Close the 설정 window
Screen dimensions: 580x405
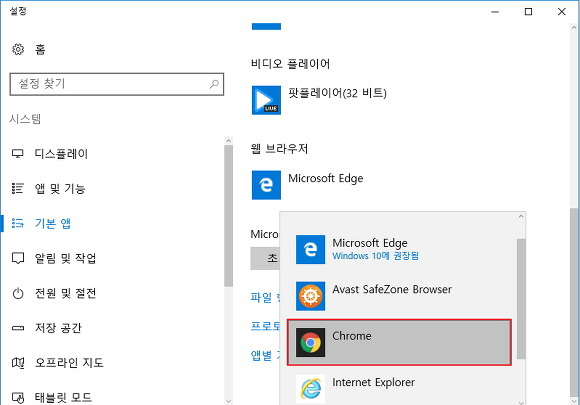click(x=562, y=12)
